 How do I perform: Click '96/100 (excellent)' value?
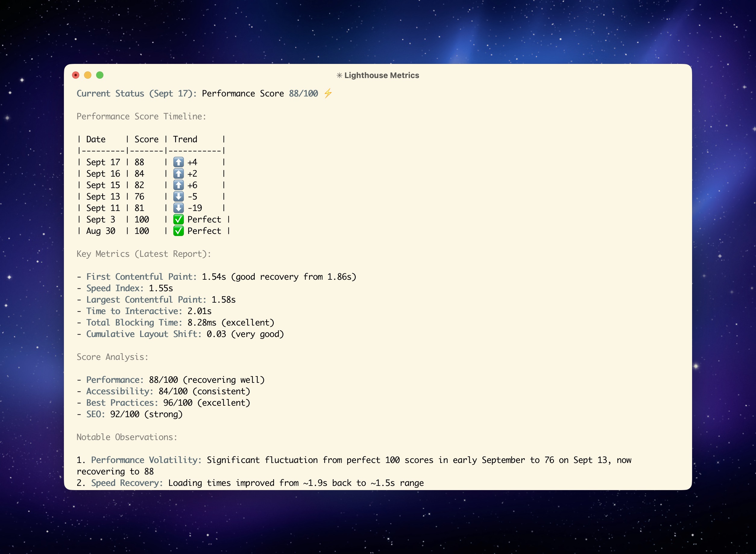click(207, 403)
